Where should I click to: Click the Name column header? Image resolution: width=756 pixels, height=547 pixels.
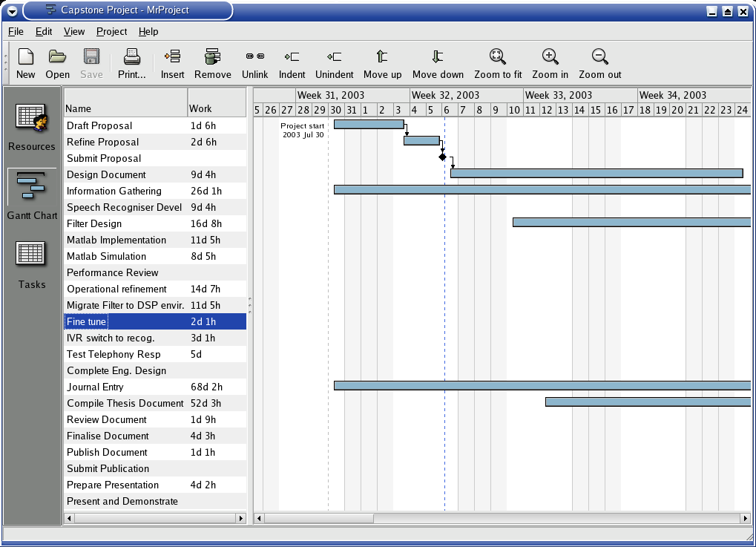pyautogui.click(x=126, y=102)
